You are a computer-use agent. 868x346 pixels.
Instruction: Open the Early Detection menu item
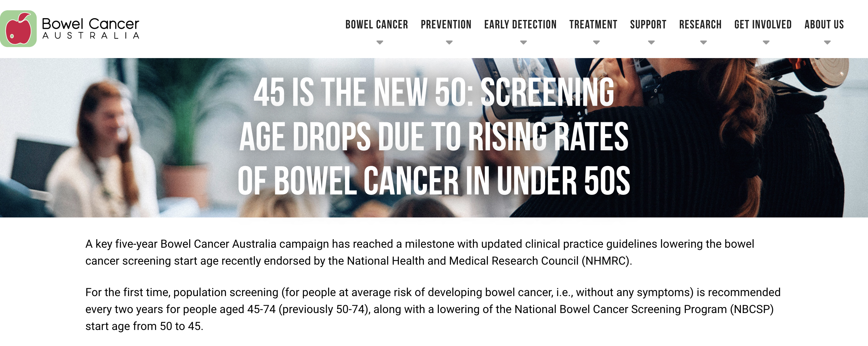coord(520,24)
